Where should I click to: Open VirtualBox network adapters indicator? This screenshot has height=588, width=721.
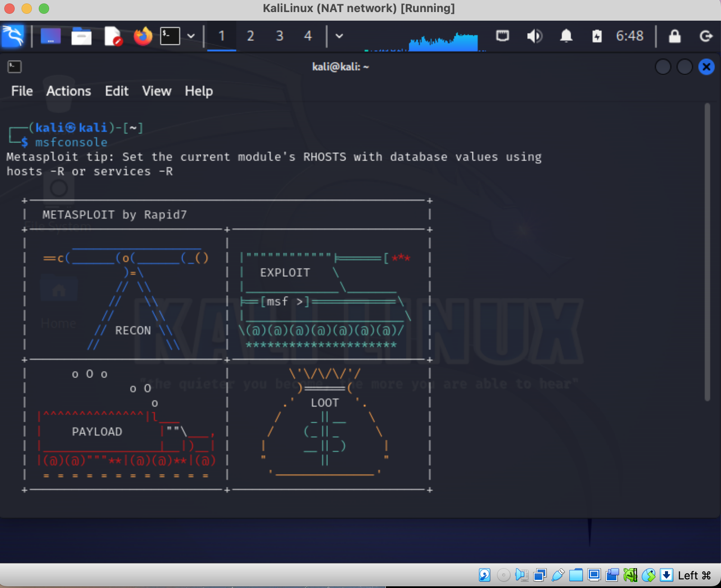tap(540, 575)
